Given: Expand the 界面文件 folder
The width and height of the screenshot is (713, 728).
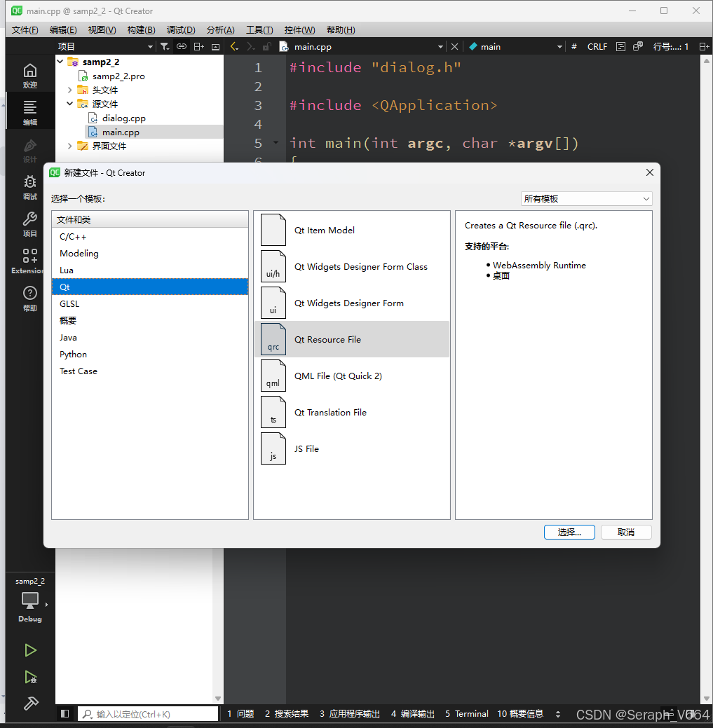Looking at the screenshot, I should point(69,146).
